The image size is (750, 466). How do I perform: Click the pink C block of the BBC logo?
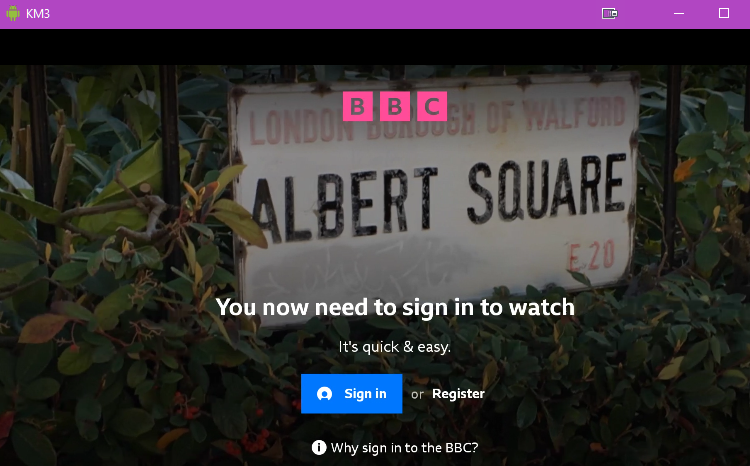pyautogui.click(x=432, y=106)
